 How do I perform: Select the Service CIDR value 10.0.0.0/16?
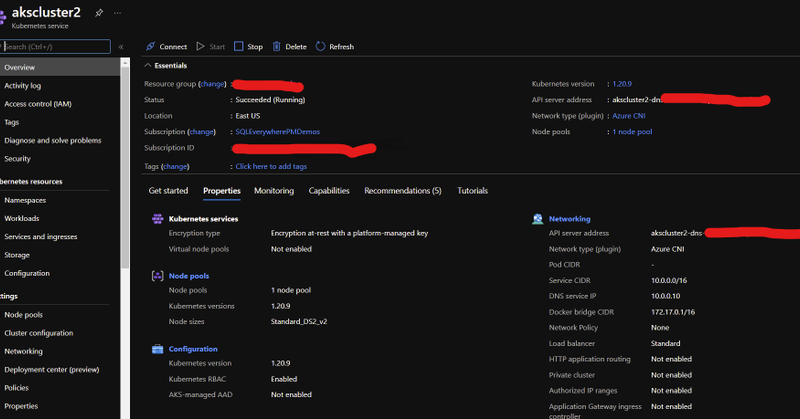click(669, 281)
